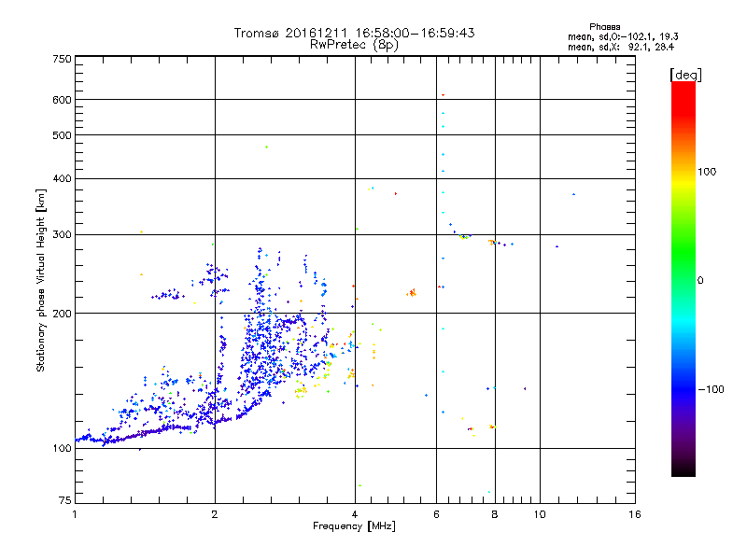The image size is (747, 560).
Task: Click the y-axis tick label '75'
Action: coord(65,500)
